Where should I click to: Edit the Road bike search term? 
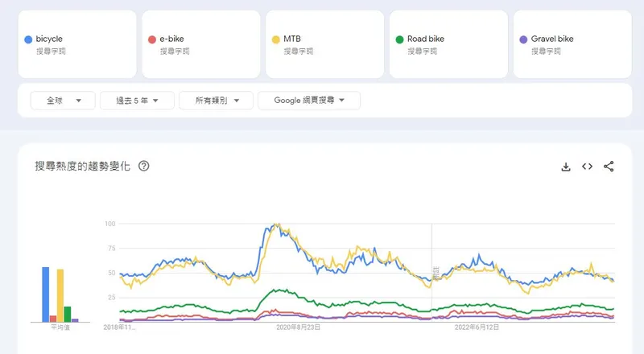[x=448, y=44]
